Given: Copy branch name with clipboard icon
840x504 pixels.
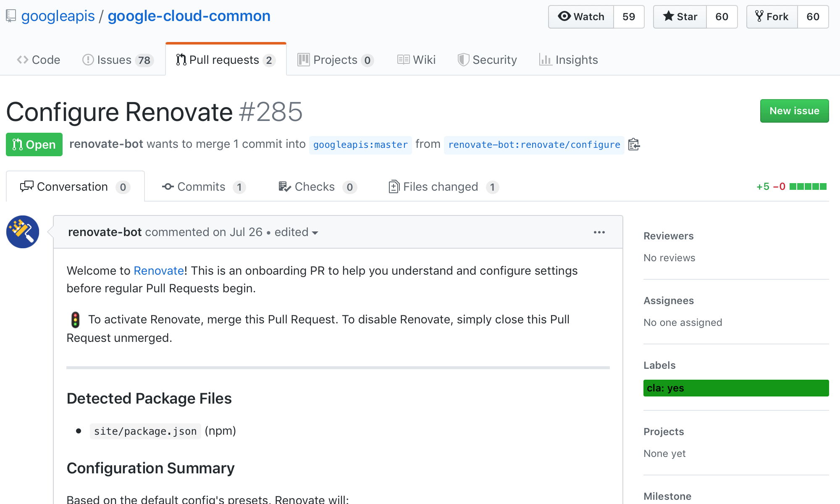Looking at the screenshot, I should tap(634, 144).
